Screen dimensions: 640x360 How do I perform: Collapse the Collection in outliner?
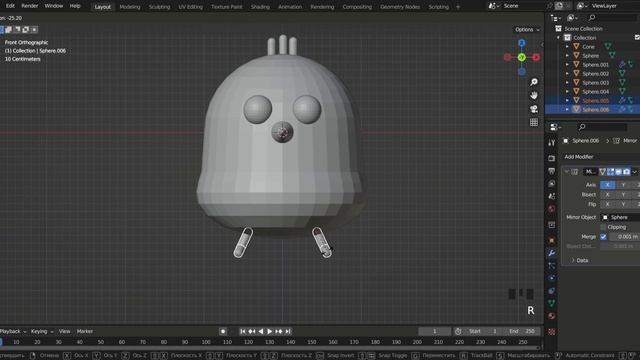(x=558, y=38)
